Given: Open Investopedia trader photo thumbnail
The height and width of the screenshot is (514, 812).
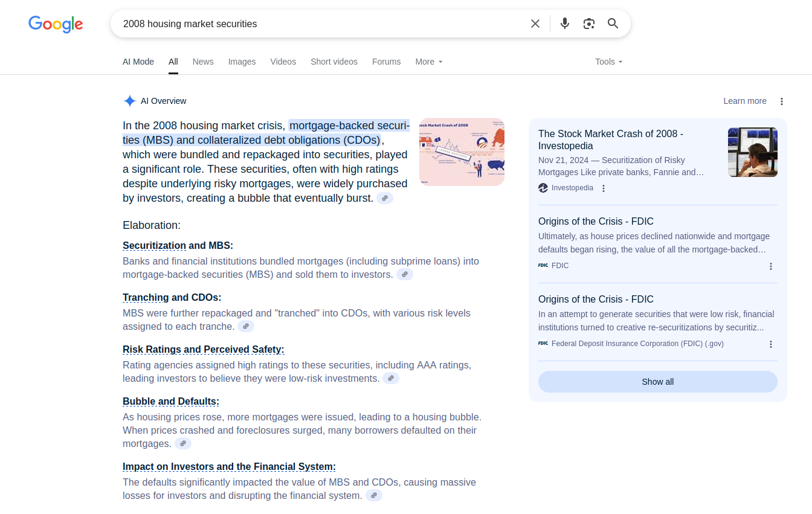Looking at the screenshot, I should [x=753, y=152].
